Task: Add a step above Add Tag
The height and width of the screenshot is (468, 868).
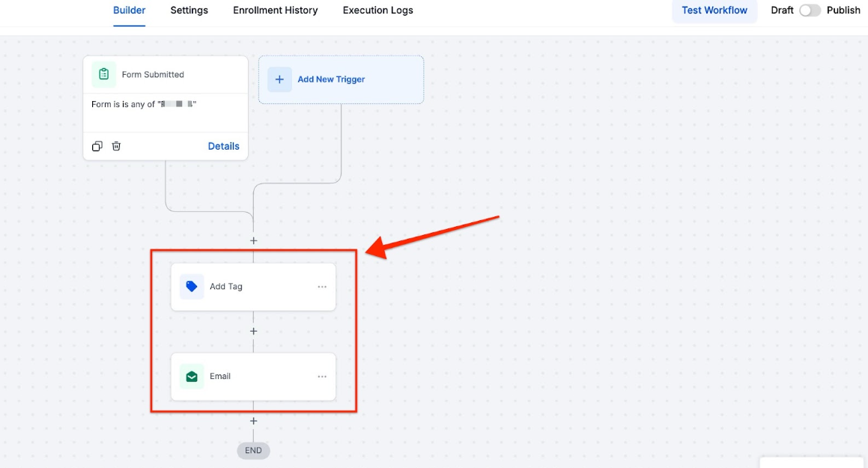Action: click(x=253, y=241)
